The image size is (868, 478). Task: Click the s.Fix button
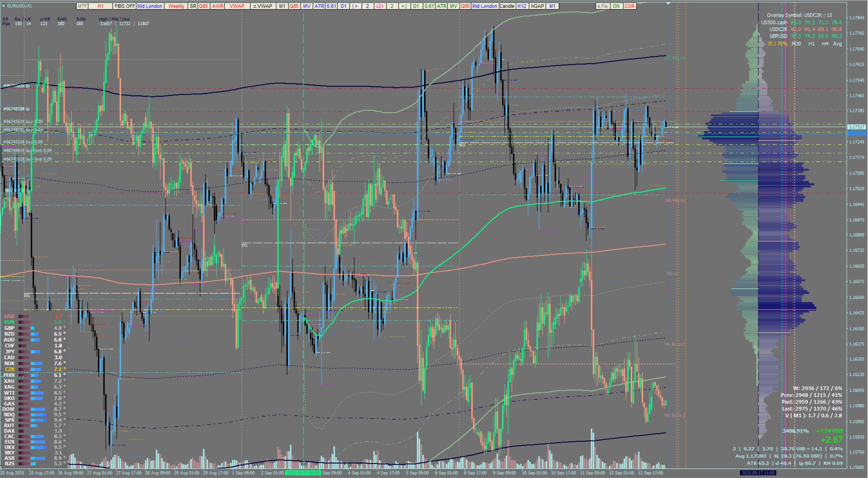(x=602, y=6)
